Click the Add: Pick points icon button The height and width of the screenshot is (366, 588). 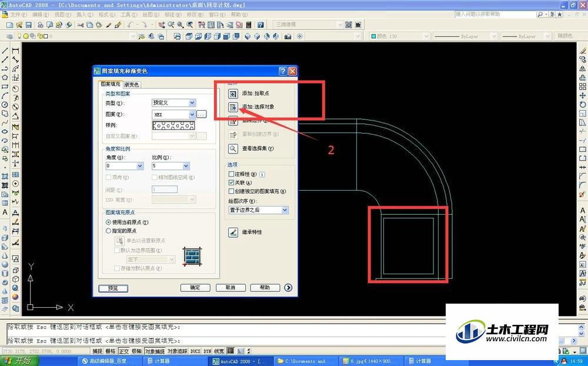pyautogui.click(x=233, y=94)
